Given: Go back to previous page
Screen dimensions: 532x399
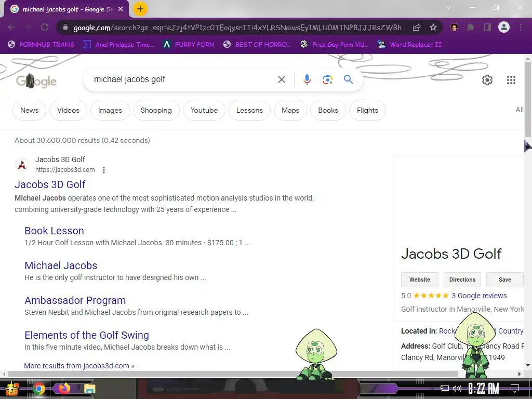Looking at the screenshot, I should click(11, 27).
